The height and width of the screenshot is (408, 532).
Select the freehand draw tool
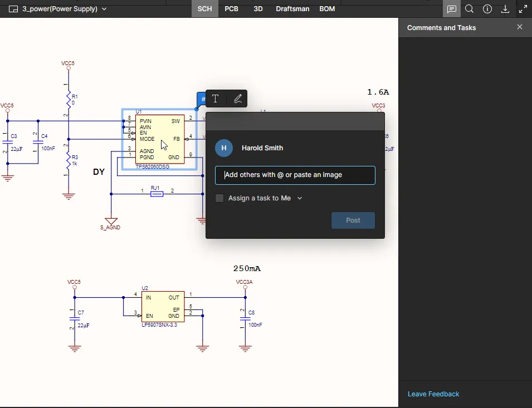click(x=238, y=99)
